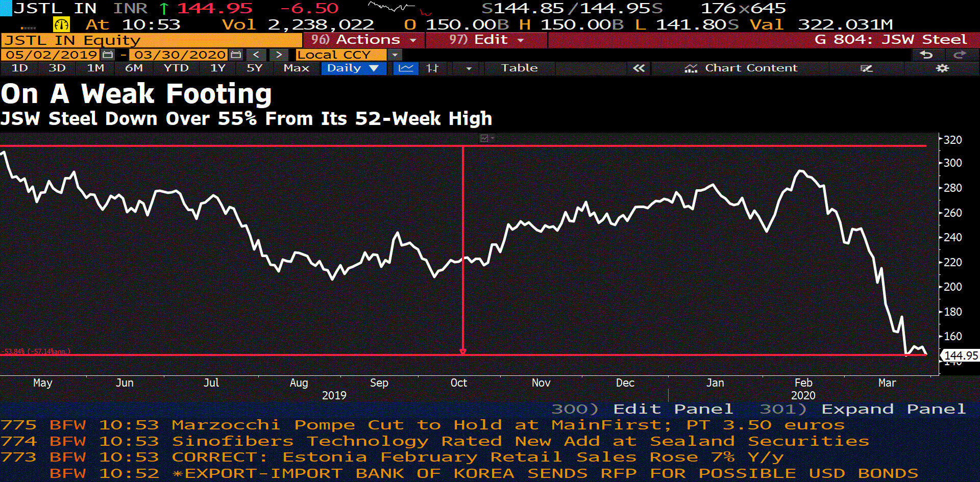Select the 6M time range tab
Viewport: 980px width, 482px height.
pos(134,68)
